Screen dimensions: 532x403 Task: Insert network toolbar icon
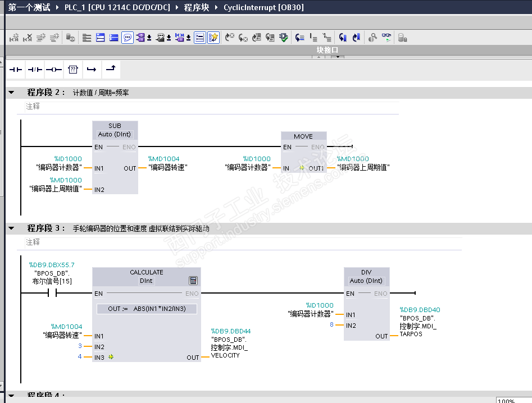coord(14,38)
